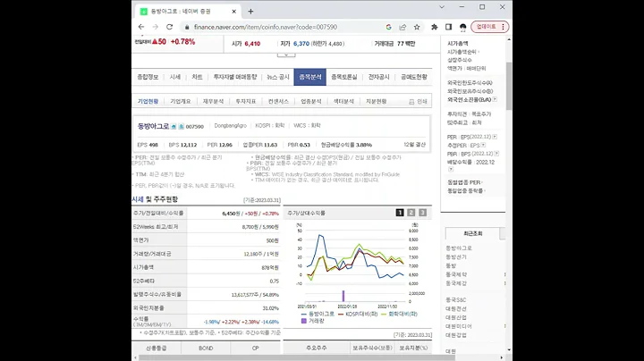The image size is (644, 361).
Task: Click the vertical page scrollbar thumb
Action: click(x=509, y=86)
